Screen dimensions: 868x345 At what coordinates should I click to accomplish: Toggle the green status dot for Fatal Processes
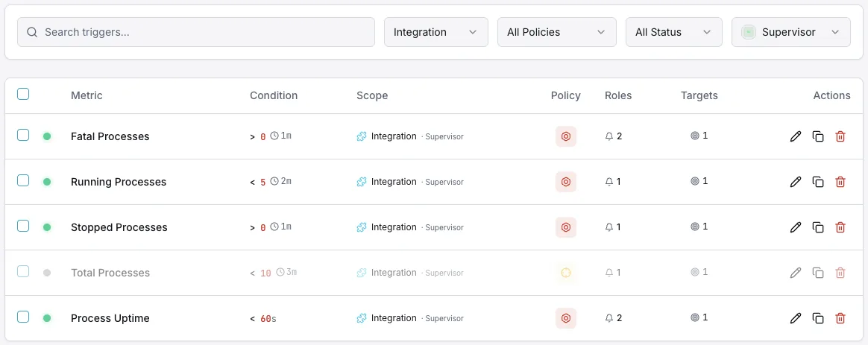coord(47,136)
